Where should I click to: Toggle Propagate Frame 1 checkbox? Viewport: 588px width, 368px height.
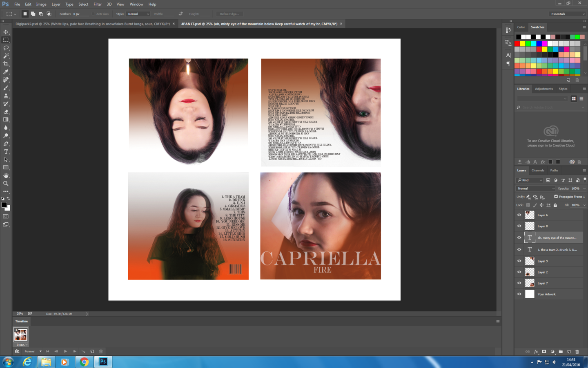[556, 197]
